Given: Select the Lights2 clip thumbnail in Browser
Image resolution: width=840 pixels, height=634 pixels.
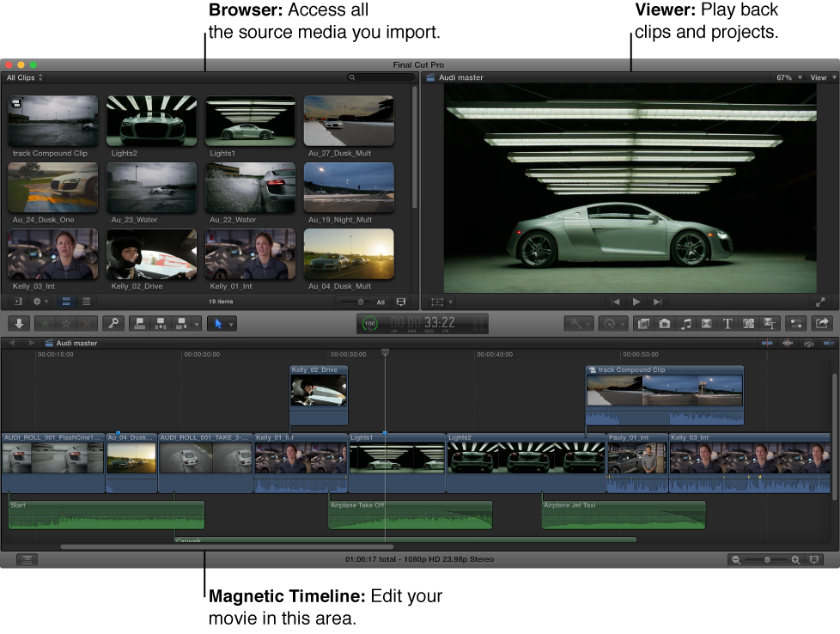Looking at the screenshot, I should pos(152,120).
